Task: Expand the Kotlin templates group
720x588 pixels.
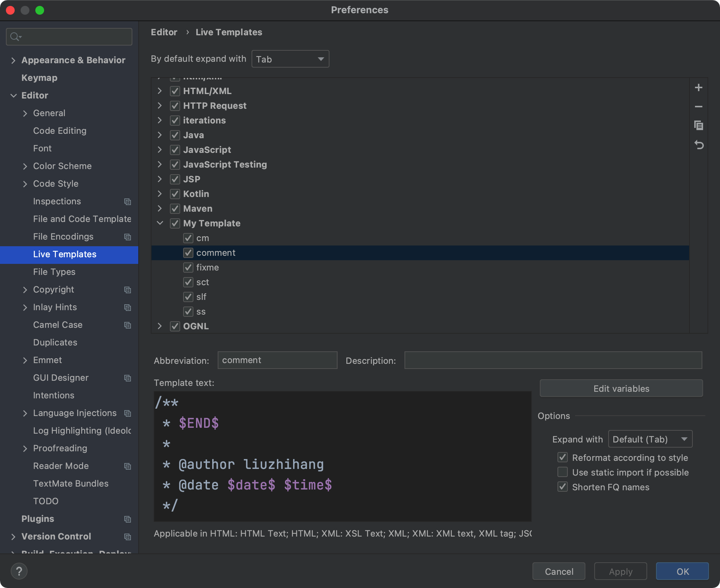Action: [160, 194]
